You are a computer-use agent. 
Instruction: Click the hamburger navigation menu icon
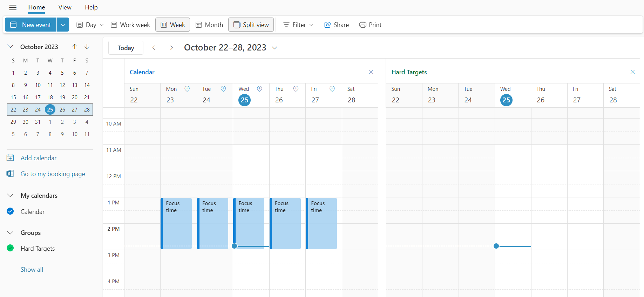(13, 7)
